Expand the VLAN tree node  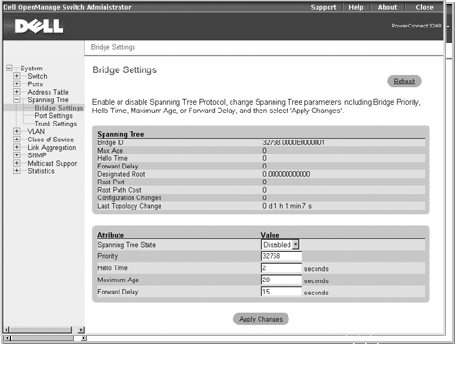(17, 131)
